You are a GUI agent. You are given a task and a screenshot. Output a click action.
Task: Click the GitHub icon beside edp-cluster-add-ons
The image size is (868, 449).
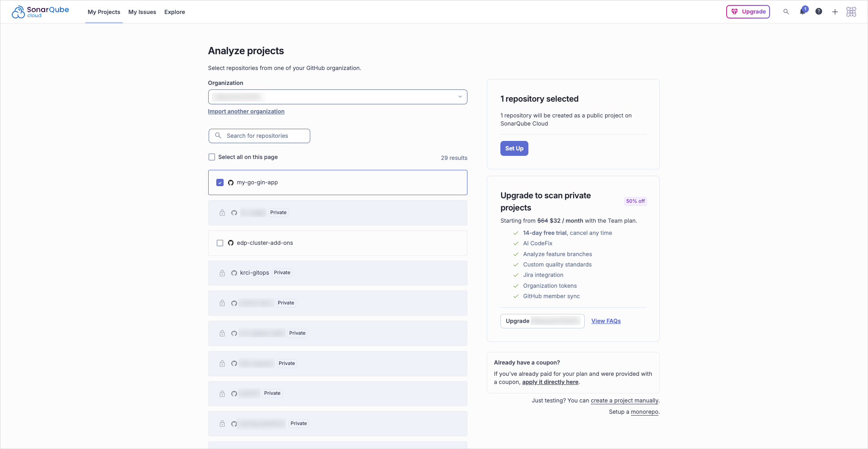click(x=231, y=243)
